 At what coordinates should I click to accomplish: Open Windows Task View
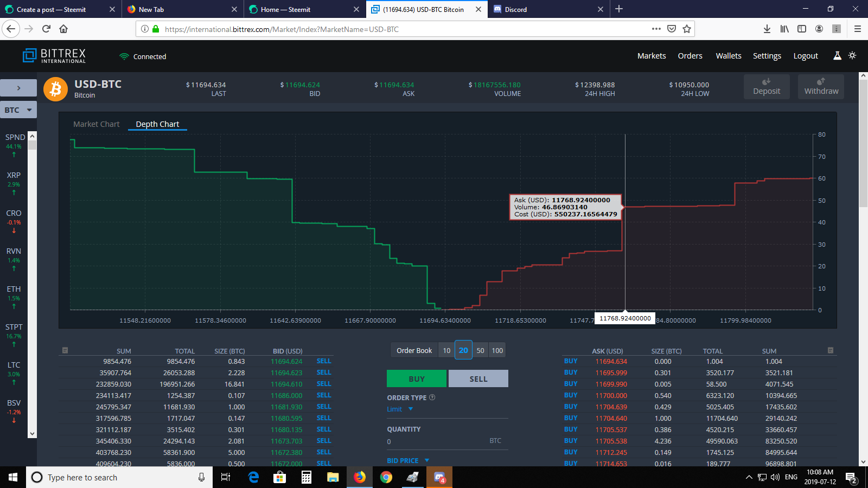pos(226,477)
